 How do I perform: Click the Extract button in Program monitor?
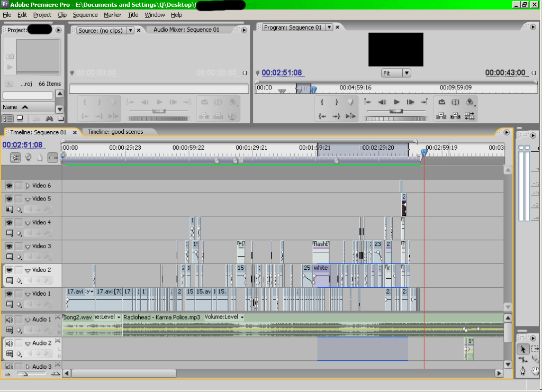(455, 116)
